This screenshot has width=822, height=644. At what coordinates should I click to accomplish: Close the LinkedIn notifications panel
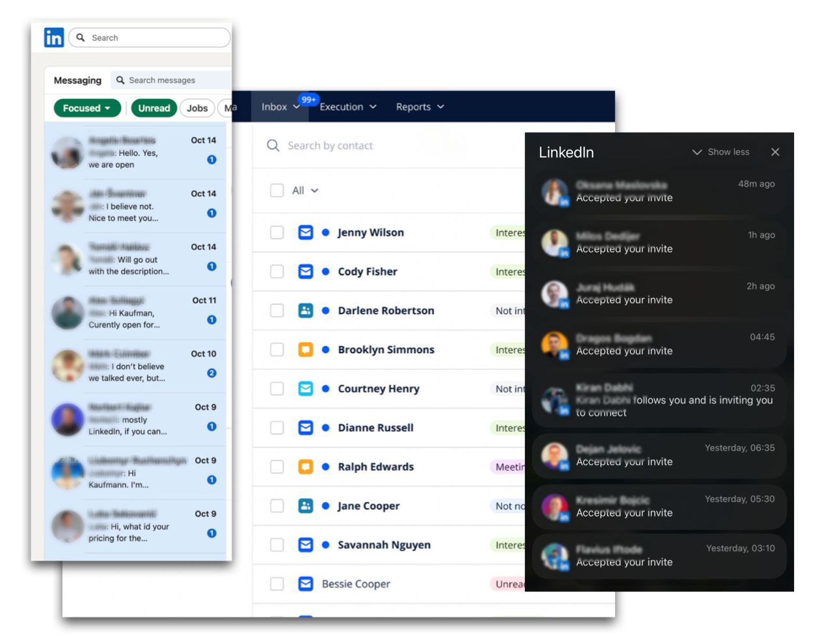[x=775, y=152]
